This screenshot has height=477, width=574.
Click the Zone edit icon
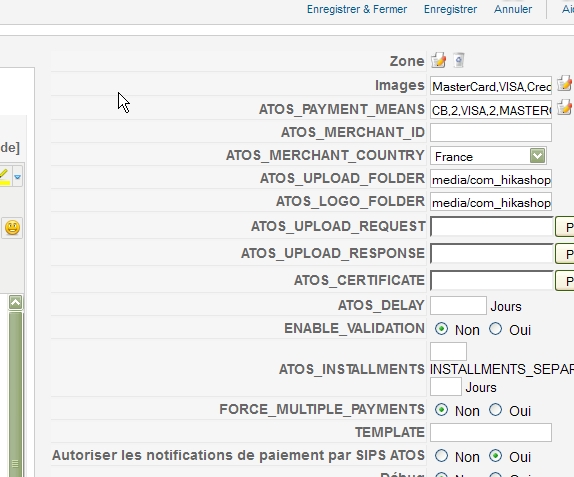click(x=439, y=60)
